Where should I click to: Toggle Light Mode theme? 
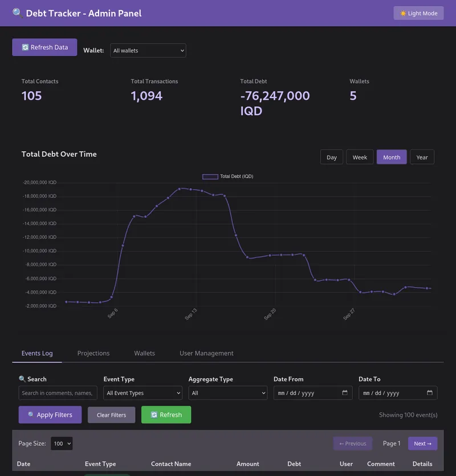[418, 13]
